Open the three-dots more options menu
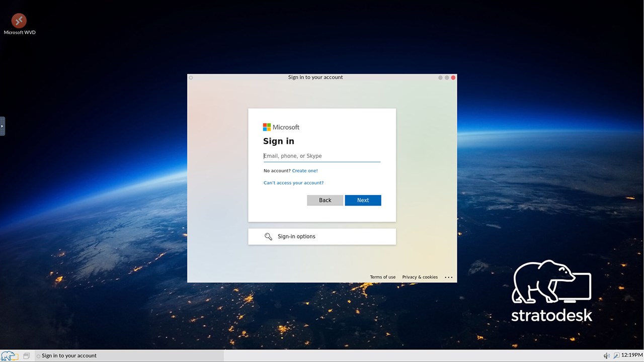Screen dimensions: 644x362 [449, 277]
